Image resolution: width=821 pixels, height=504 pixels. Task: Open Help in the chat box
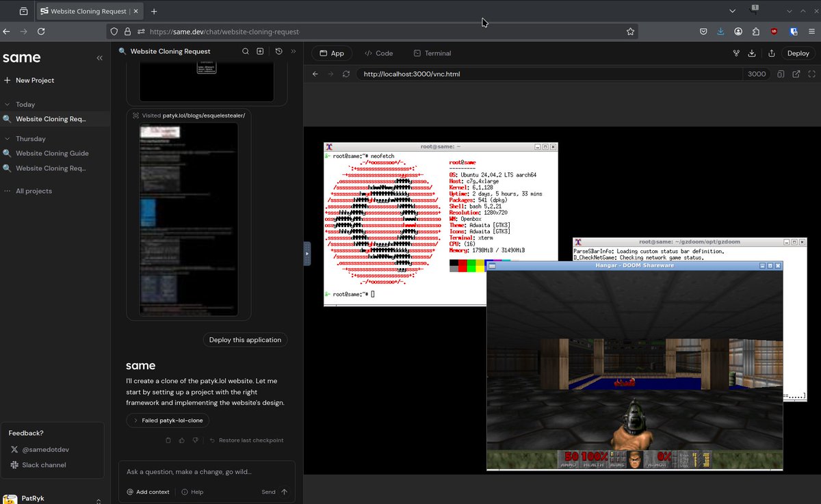pyautogui.click(x=192, y=492)
